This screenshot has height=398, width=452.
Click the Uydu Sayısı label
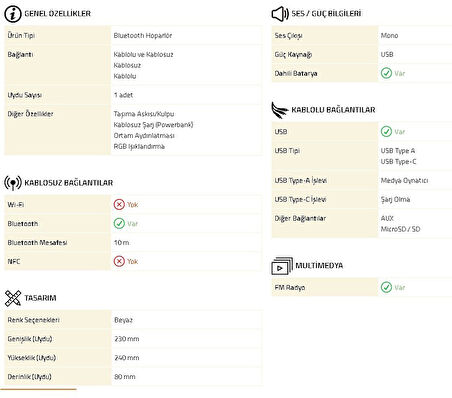(x=24, y=95)
